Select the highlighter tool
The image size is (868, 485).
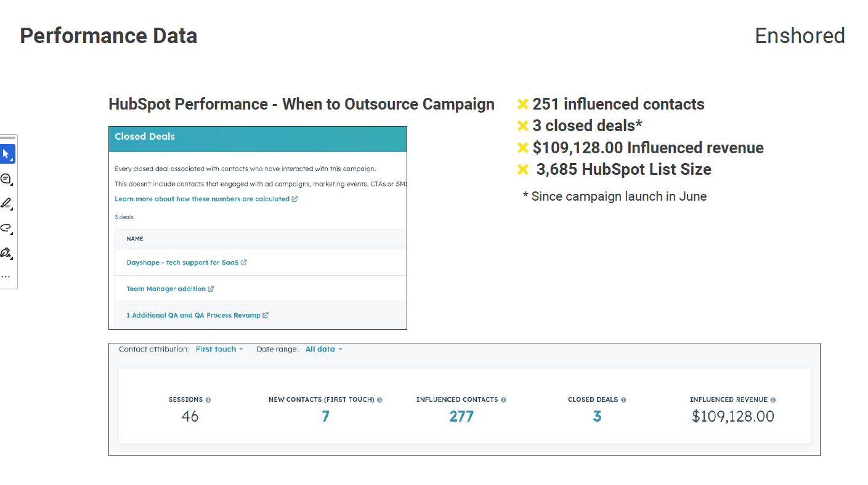[6, 203]
